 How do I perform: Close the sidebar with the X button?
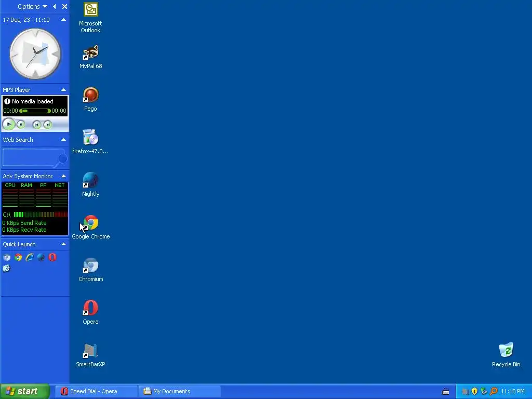[x=64, y=6]
